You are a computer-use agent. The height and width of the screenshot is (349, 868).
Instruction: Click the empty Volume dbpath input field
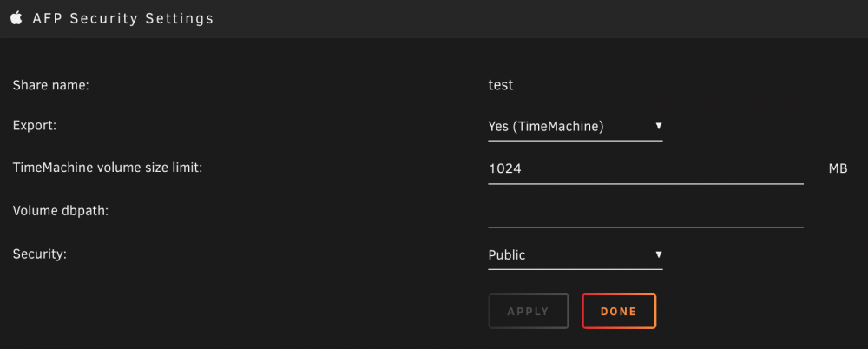(646, 212)
